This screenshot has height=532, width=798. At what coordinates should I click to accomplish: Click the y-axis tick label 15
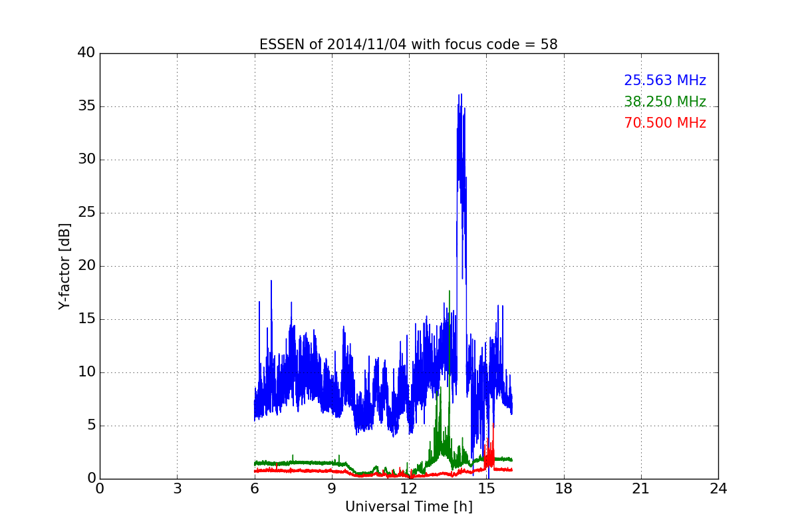tap(86, 319)
